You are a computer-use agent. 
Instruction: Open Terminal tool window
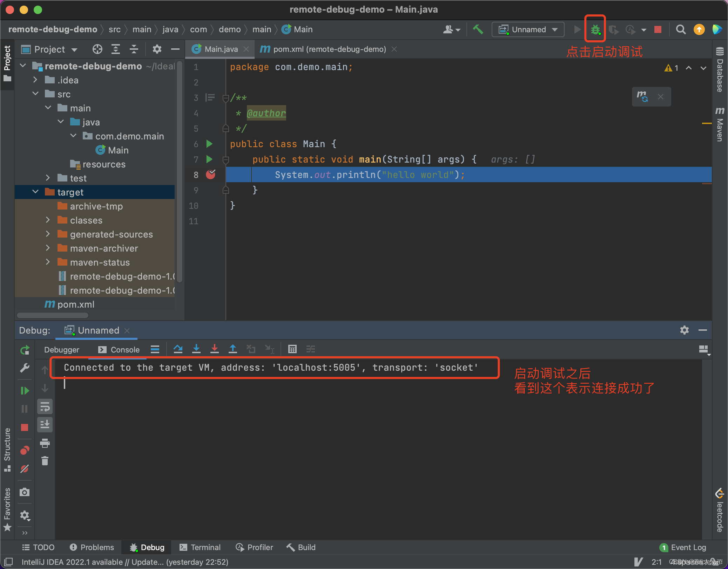point(200,547)
